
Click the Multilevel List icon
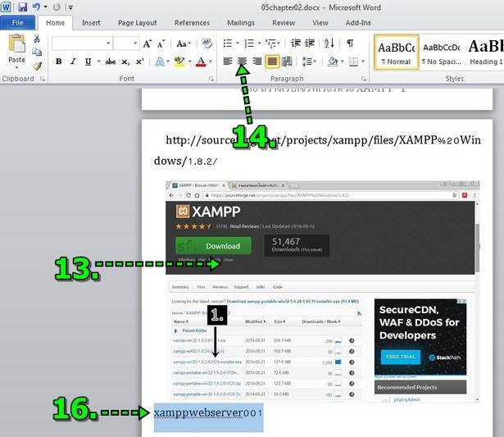tap(271, 43)
